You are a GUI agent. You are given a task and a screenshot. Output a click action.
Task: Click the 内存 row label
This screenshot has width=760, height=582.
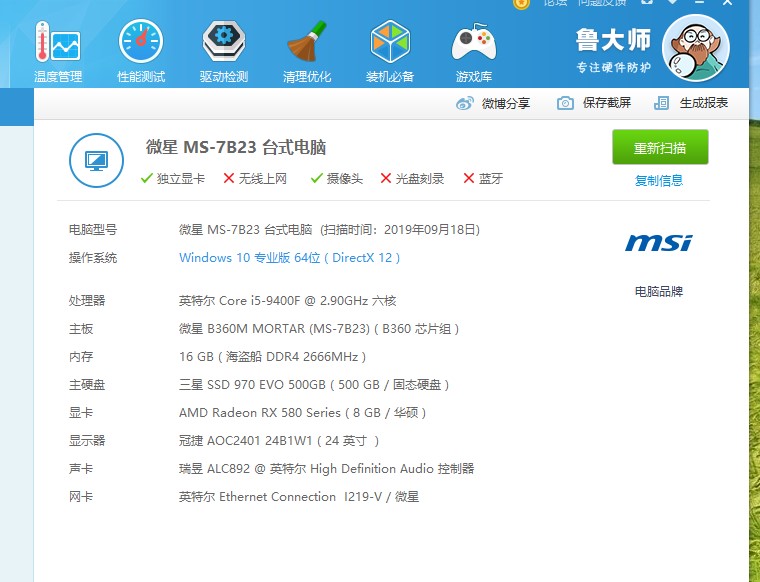tap(80, 357)
